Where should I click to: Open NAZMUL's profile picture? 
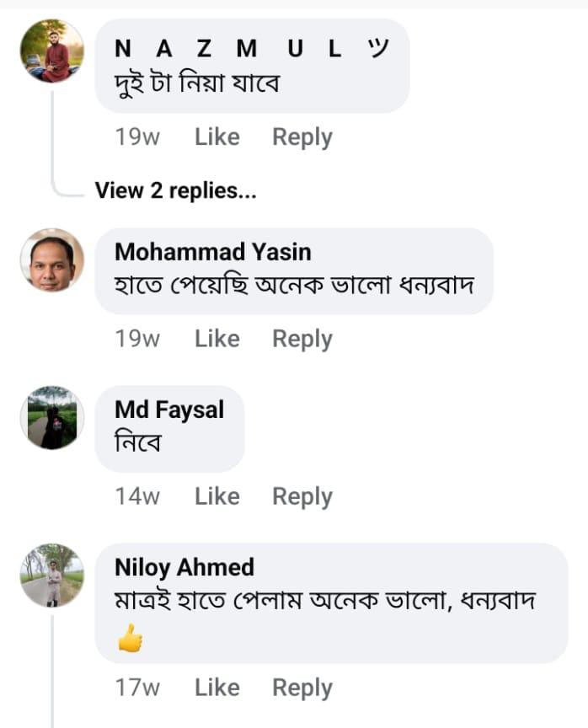coord(52,51)
